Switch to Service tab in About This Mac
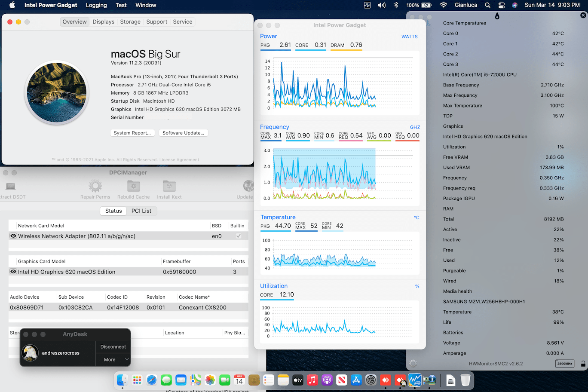This screenshot has height=392, width=588. (183, 21)
